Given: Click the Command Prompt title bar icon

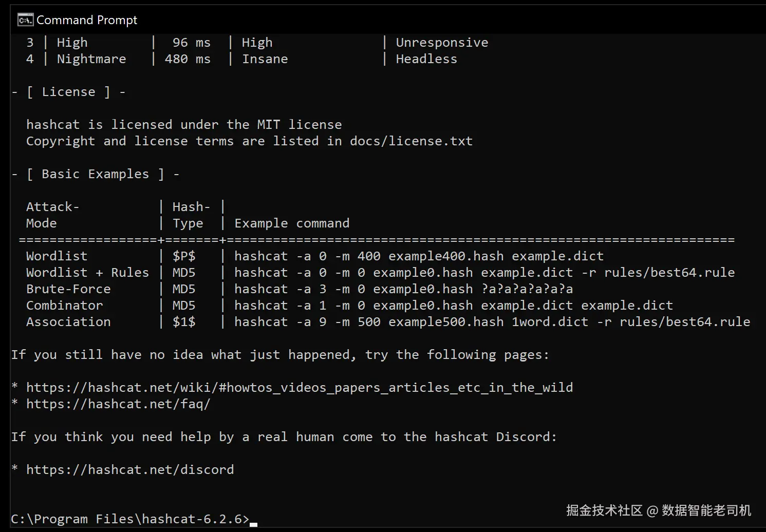Looking at the screenshot, I should 25,20.
